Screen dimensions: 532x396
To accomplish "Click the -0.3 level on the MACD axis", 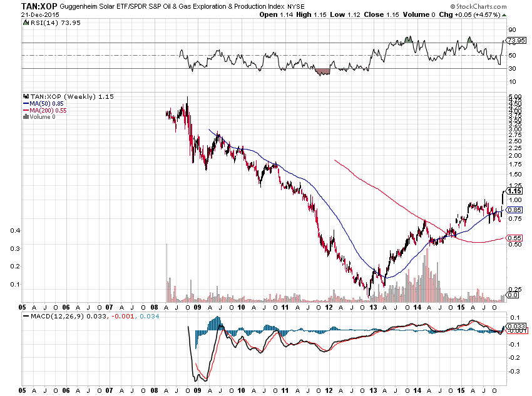I will pyautogui.click(x=514, y=371).
